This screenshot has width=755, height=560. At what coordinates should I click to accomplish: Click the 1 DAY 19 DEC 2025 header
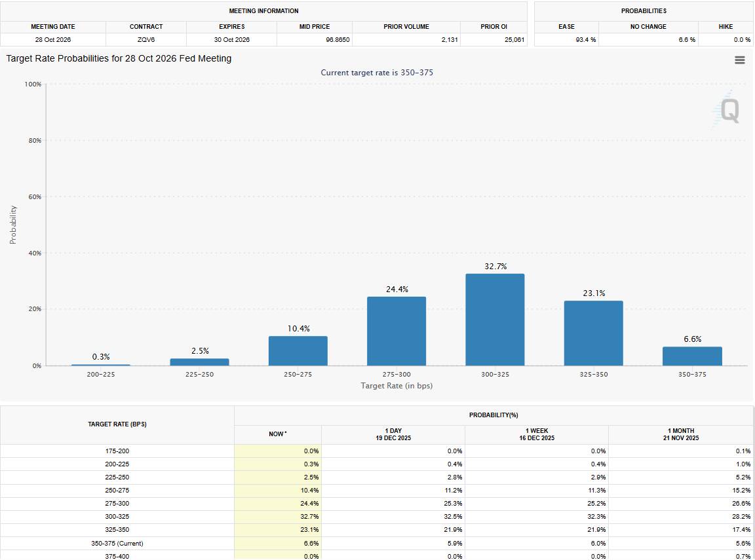(393, 434)
